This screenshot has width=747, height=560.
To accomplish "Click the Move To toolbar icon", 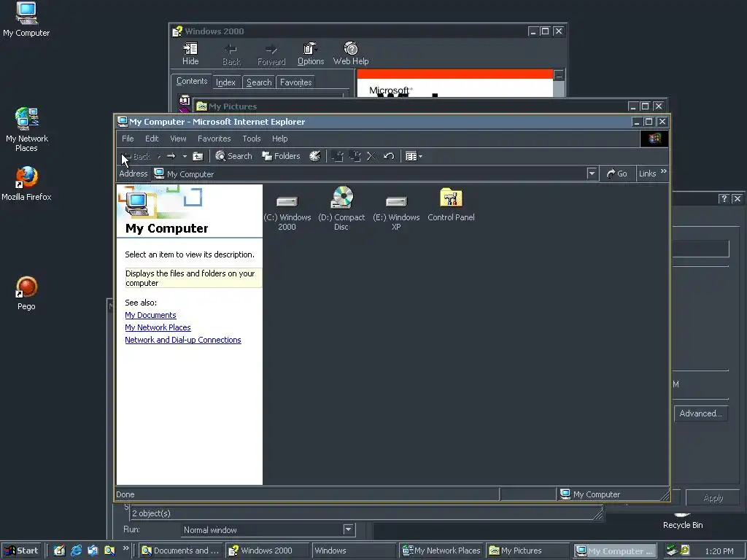I will click(x=337, y=156).
